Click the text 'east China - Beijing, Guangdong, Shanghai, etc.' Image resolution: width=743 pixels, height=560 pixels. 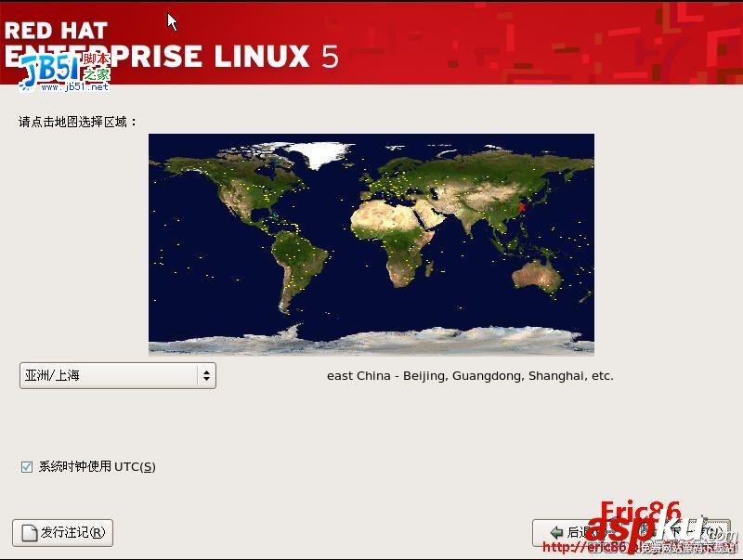[x=470, y=376]
